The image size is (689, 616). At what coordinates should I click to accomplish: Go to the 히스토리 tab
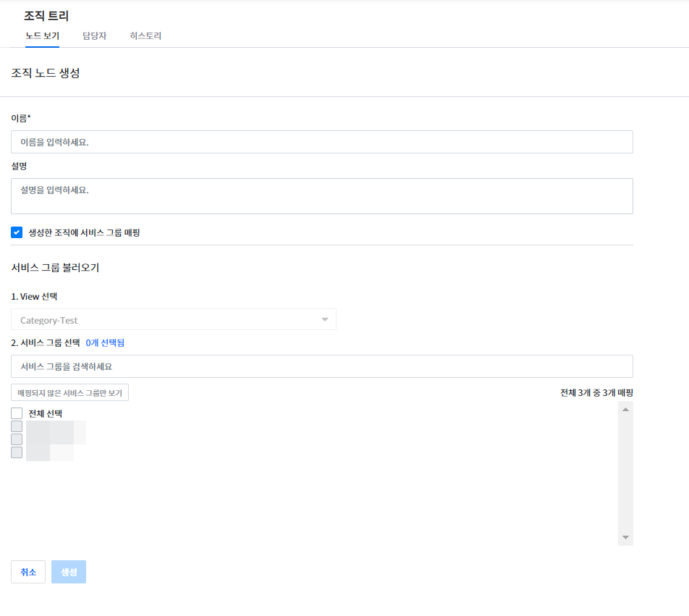(145, 36)
